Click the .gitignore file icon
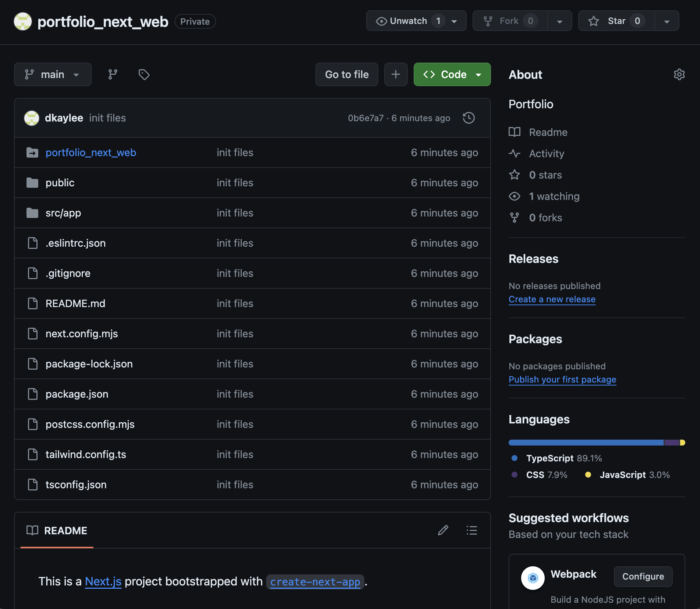 33,273
